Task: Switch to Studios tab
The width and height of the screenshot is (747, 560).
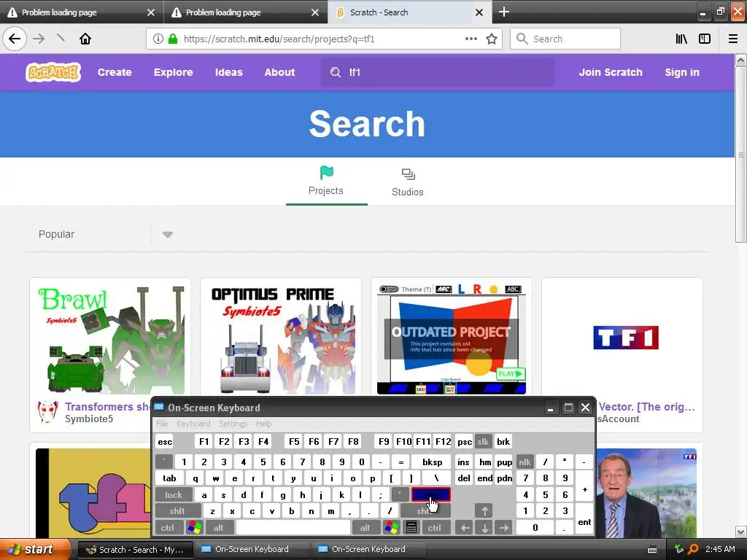Action: [x=408, y=183]
